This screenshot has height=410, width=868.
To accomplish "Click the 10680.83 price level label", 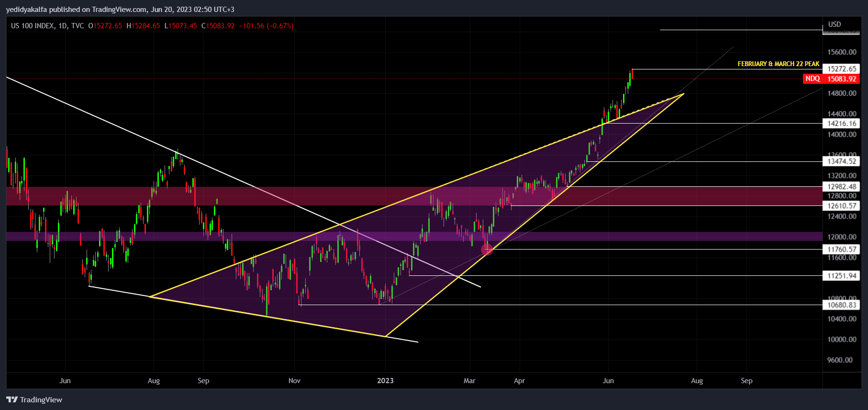I will [841, 305].
